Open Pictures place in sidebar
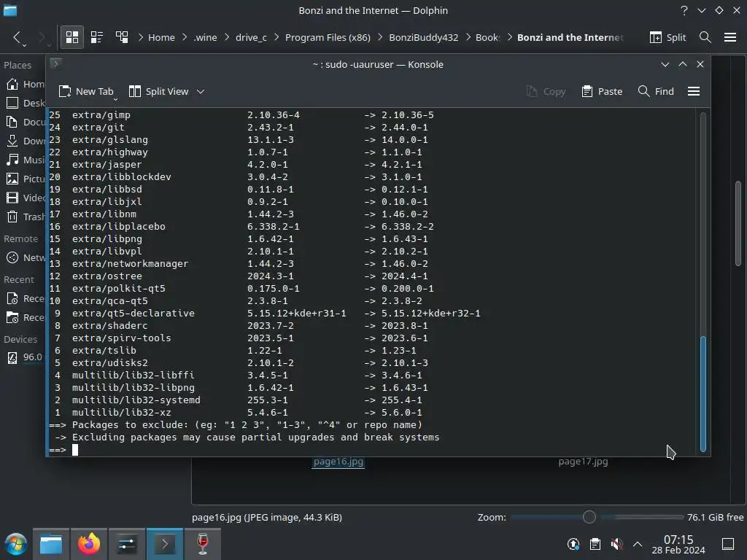 click(x=26, y=179)
